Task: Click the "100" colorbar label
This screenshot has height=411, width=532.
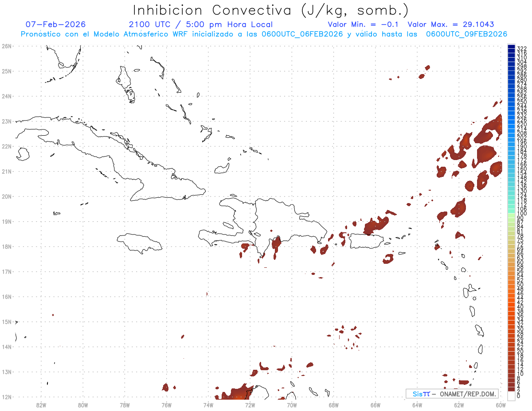Action: coord(522,214)
